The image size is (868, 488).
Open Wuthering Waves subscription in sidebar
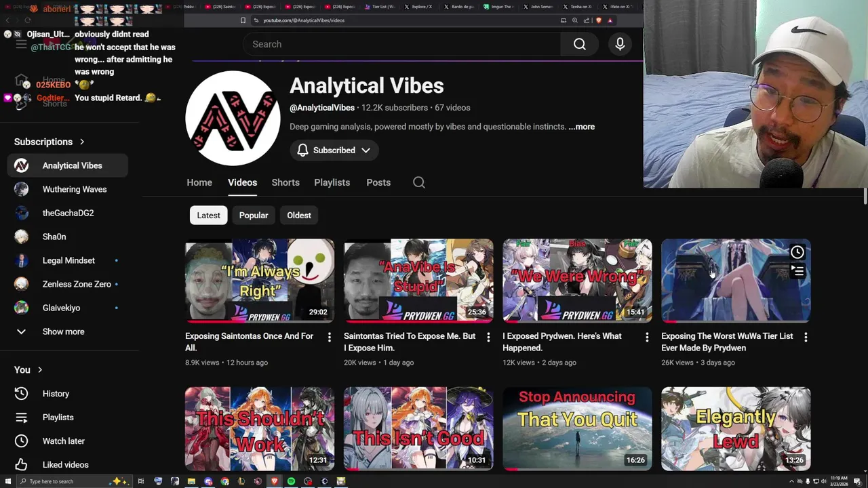click(x=68, y=189)
